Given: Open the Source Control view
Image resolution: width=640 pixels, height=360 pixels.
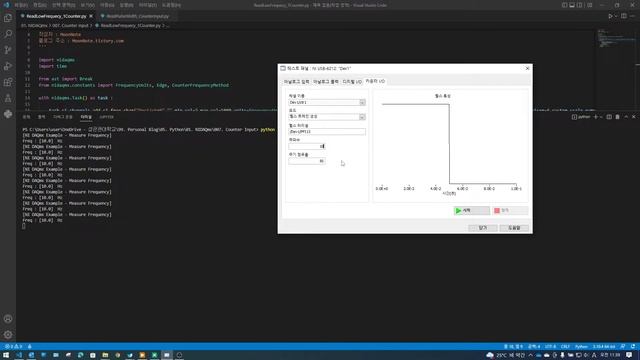Looking at the screenshot, I should tap(8, 50).
